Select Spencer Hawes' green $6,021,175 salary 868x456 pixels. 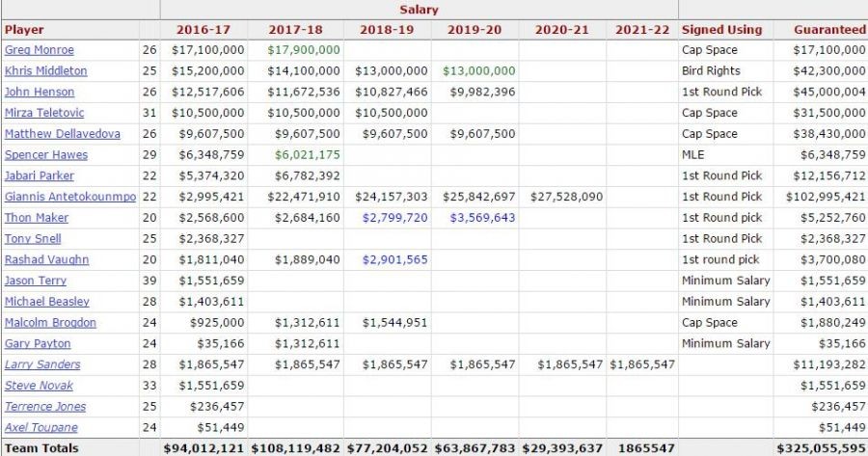[308, 155]
